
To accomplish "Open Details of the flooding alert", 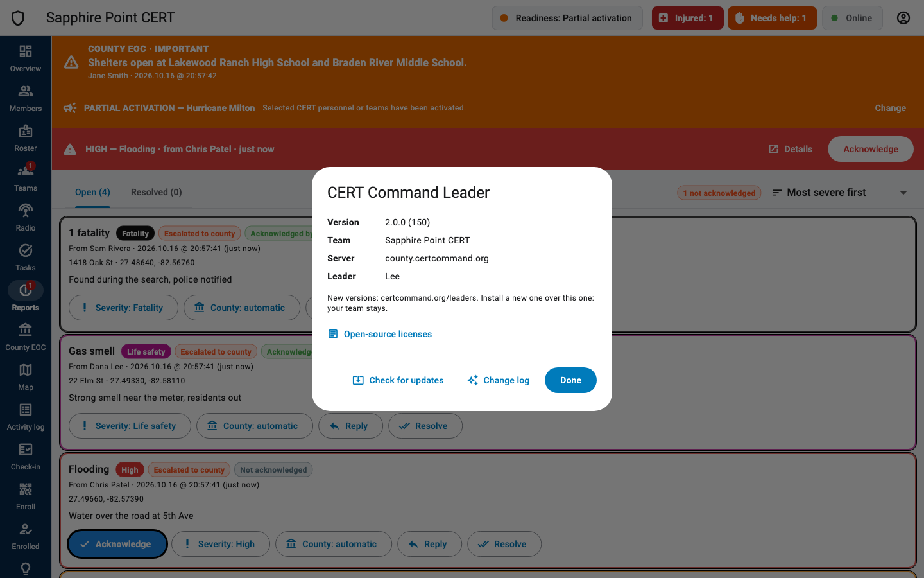I will (x=791, y=149).
